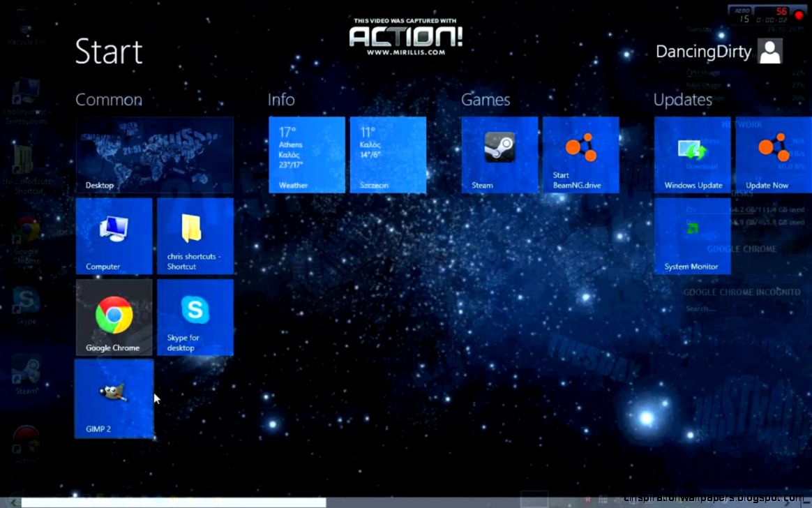
Task: Click the GOOGLE CHROME link in sidebar widget
Action: tap(744, 249)
